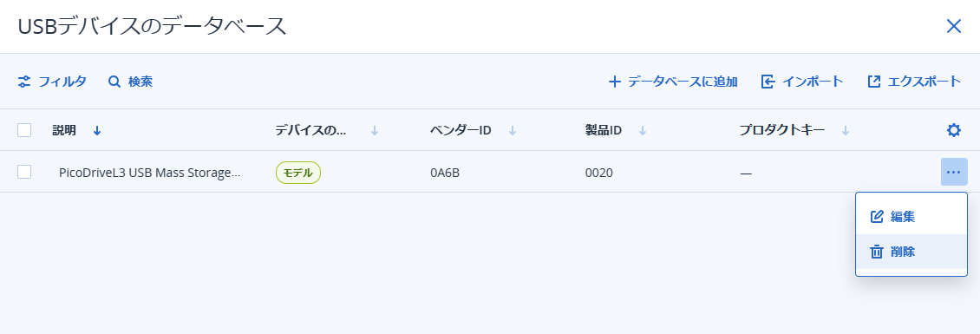Click the データベースに追加 button label
The height and width of the screenshot is (334, 980).
point(683,82)
